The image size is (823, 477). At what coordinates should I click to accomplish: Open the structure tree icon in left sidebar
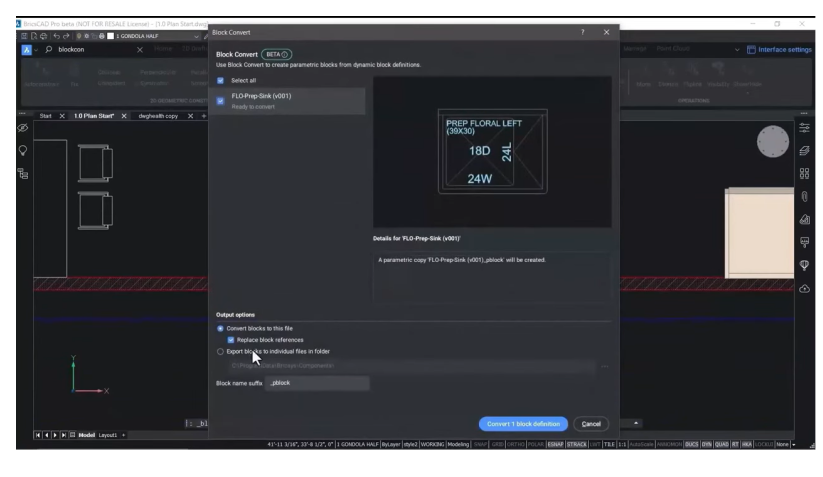tap(23, 174)
